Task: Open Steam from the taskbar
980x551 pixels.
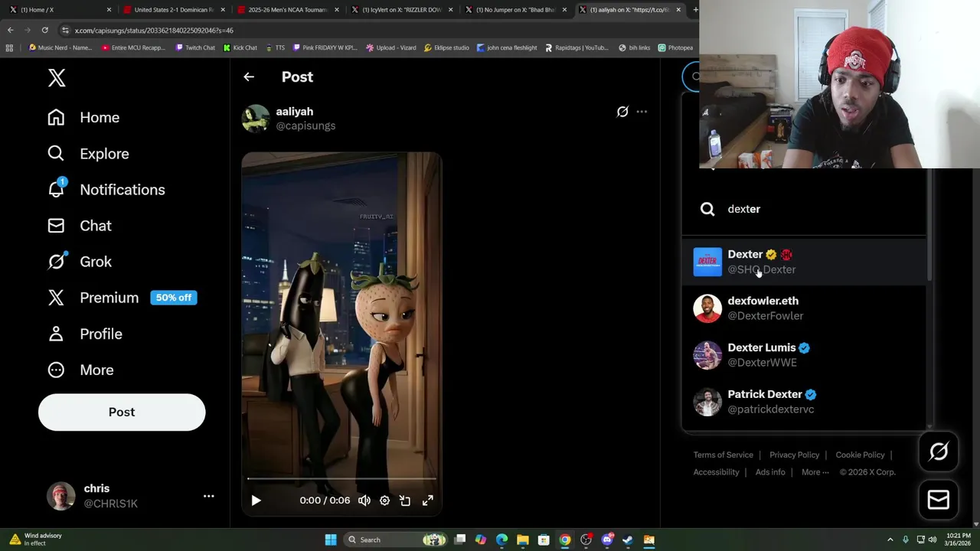Action: [x=627, y=540]
